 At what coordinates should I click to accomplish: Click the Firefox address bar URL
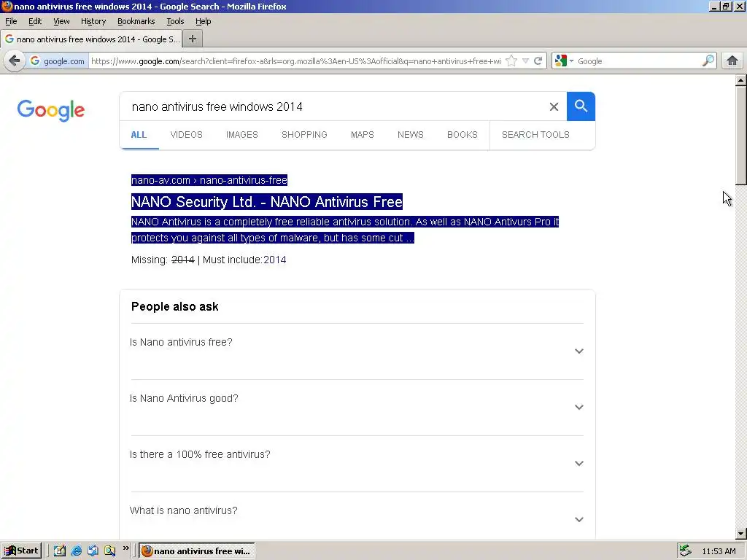296,61
